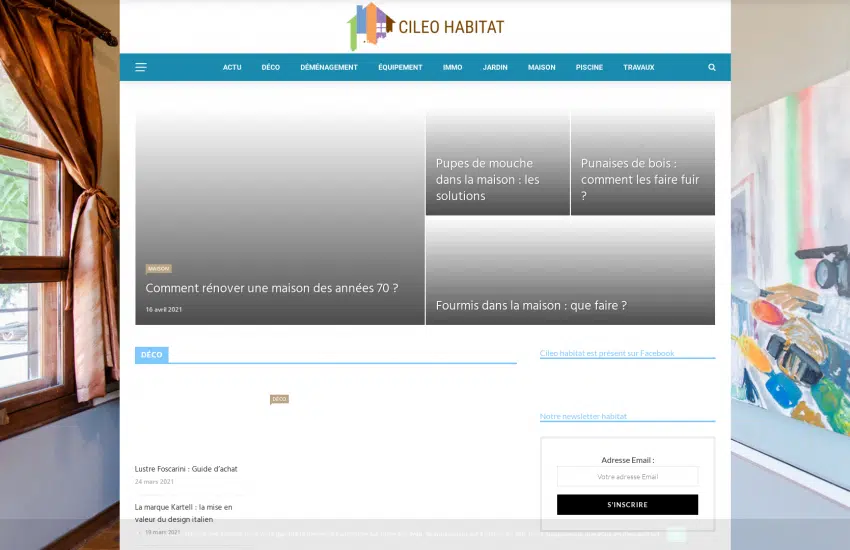Open 'Lustre Foscarini : Guide d'achat' article
This screenshot has width=850, height=550.
[186, 469]
